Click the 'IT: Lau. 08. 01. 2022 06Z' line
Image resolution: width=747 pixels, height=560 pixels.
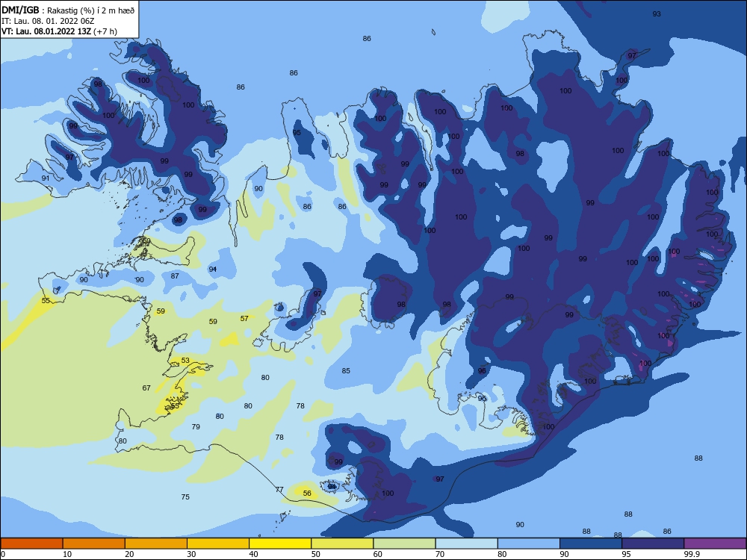click(48, 21)
